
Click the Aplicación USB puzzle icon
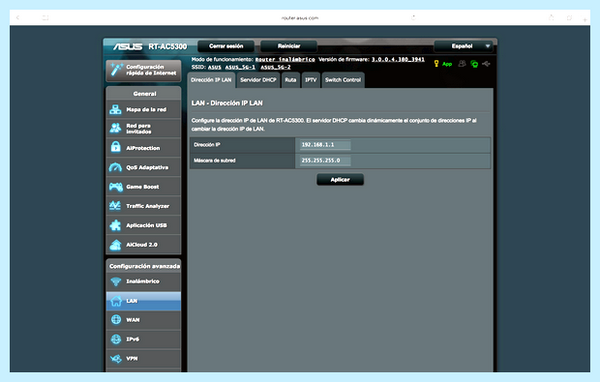[x=115, y=225]
